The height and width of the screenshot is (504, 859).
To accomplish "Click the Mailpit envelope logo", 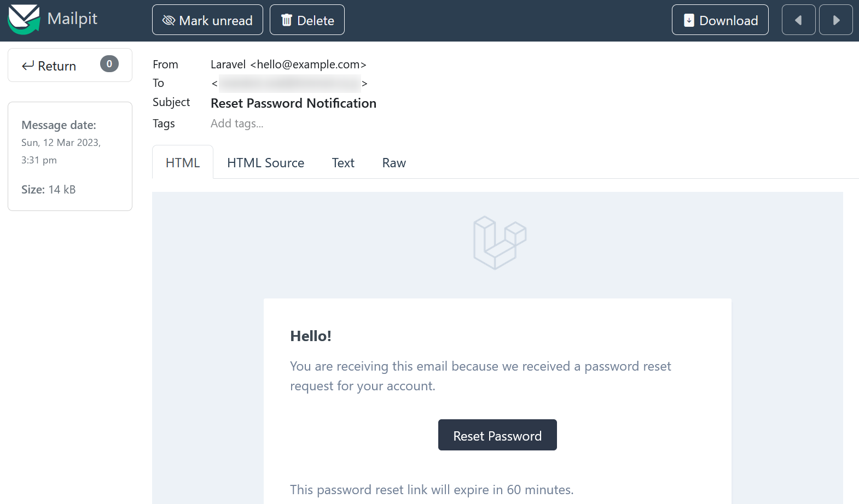I will [x=24, y=19].
